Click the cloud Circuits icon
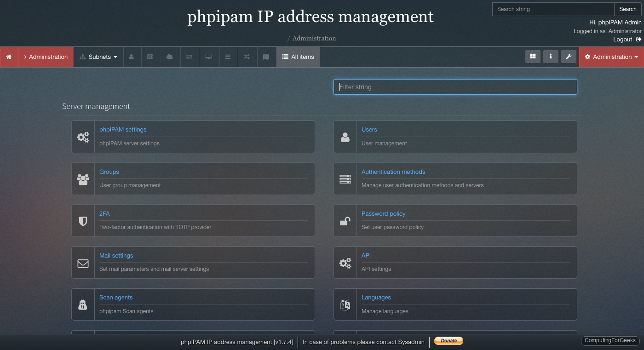The image size is (644, 350). coord(170,57)
